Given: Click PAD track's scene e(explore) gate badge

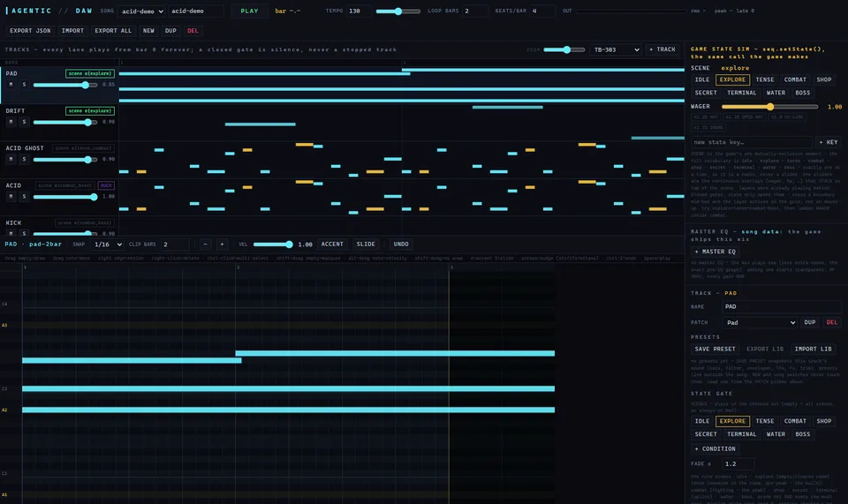Looking at the screenshot, I should coord(90,73).
